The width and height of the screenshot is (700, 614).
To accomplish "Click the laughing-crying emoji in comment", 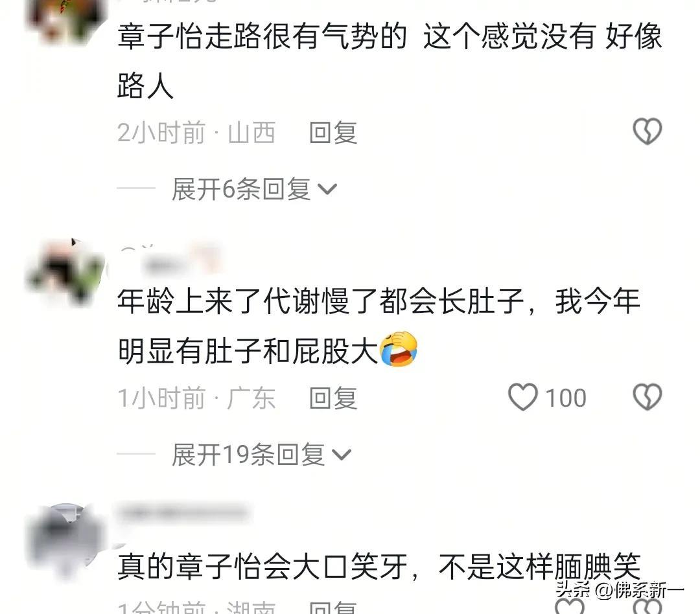I will [398, 349].
